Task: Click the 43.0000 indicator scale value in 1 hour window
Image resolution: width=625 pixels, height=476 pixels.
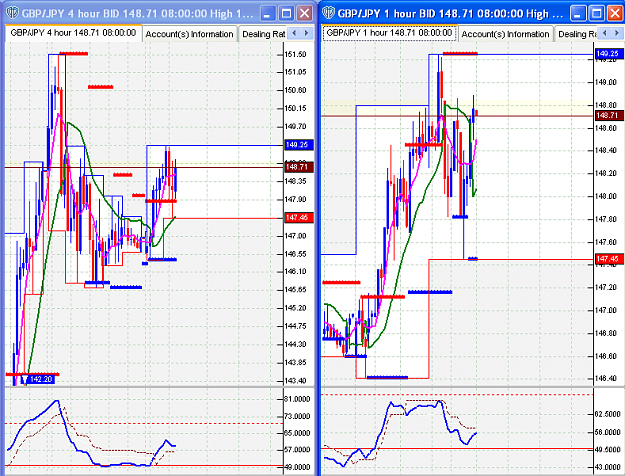Action: tap(607, 467)
